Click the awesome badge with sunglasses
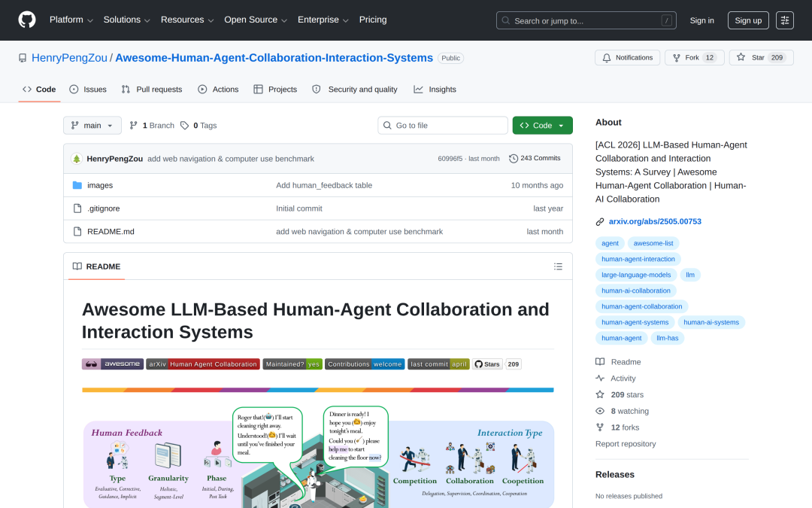This screenshot has width=812, height=508. (112, 364)
